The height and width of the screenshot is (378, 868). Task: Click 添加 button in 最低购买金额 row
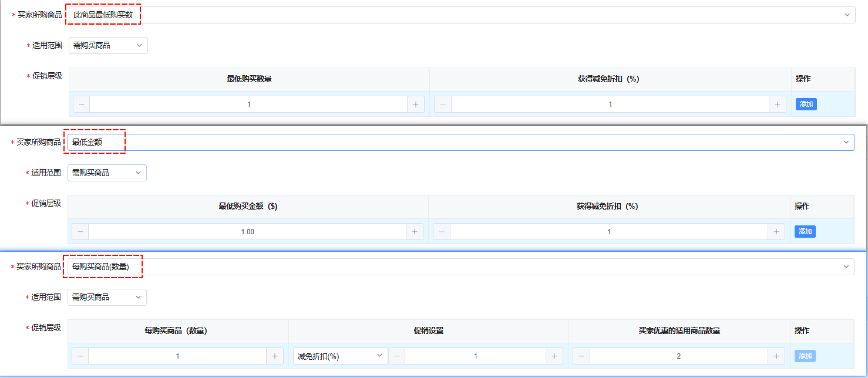pyautogui.click(x=805, y=232)
